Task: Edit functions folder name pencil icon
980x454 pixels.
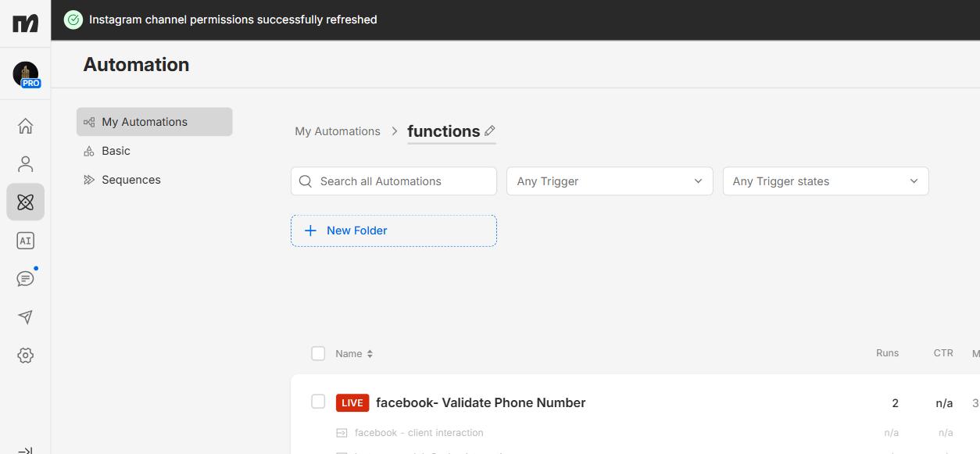Action: coord(490,130)
